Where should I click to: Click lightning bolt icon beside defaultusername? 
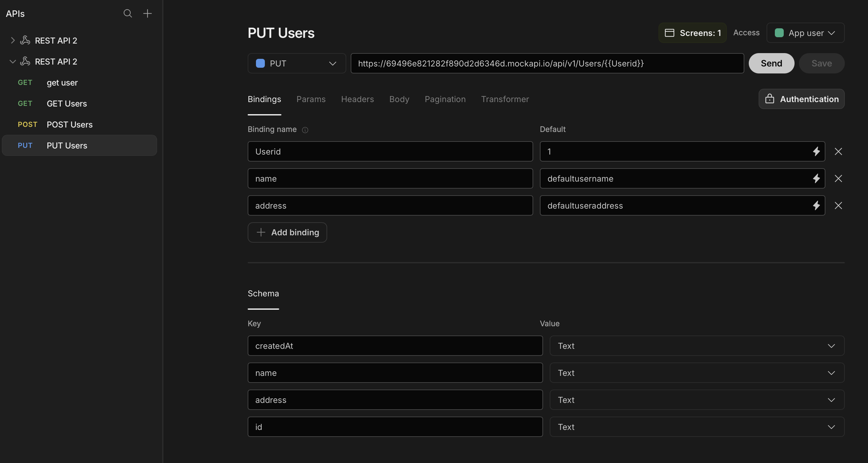[816, 178]
